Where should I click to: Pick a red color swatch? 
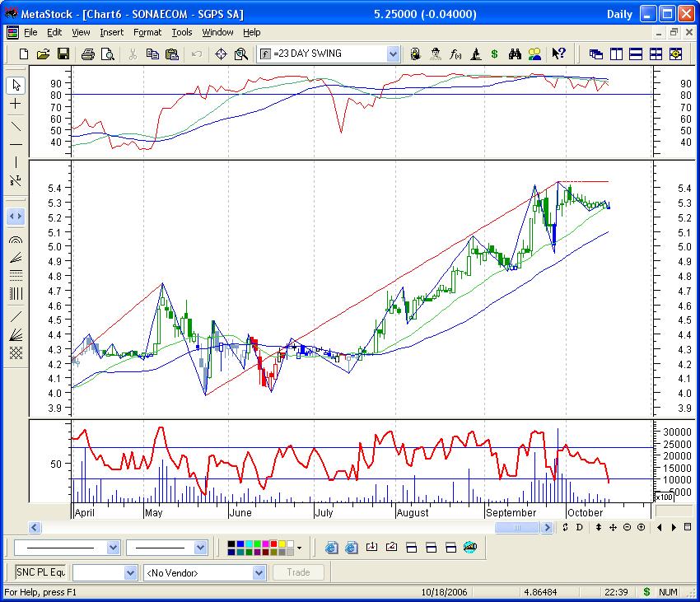[273, 544]
